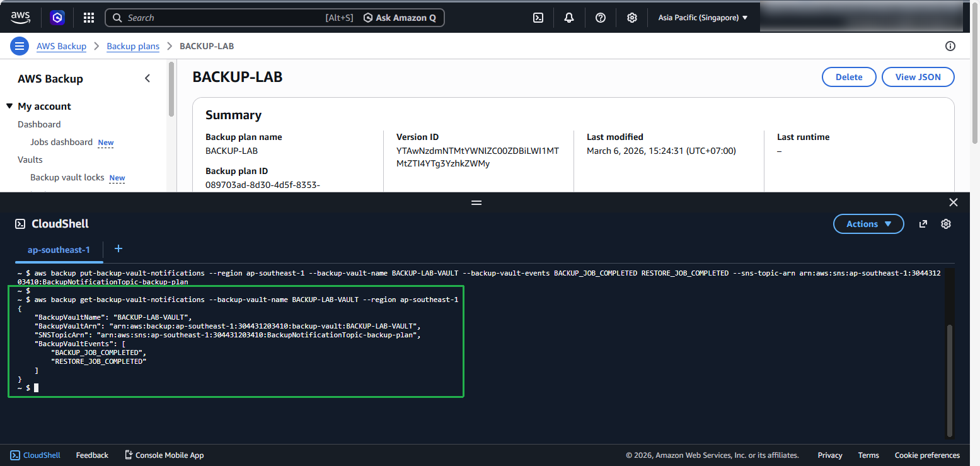Go to Backup plans breadcrumb

[133, 46]
